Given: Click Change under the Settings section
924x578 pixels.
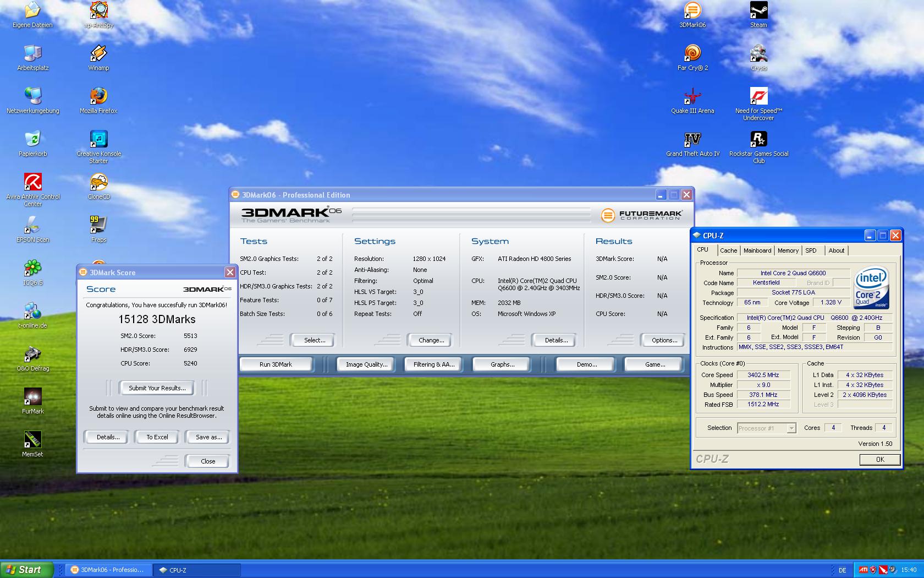Looking at the screenshot, I should pos(431,340).
